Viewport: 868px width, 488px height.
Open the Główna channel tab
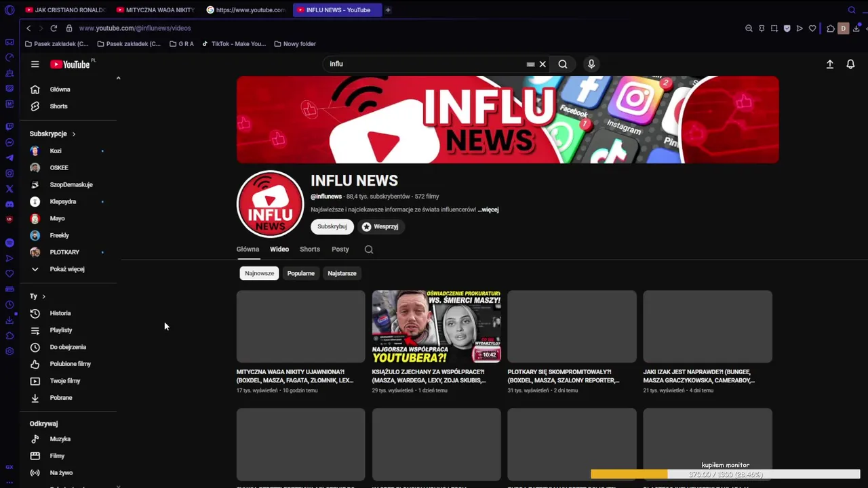pyautogui.click(x=248, y=249)
